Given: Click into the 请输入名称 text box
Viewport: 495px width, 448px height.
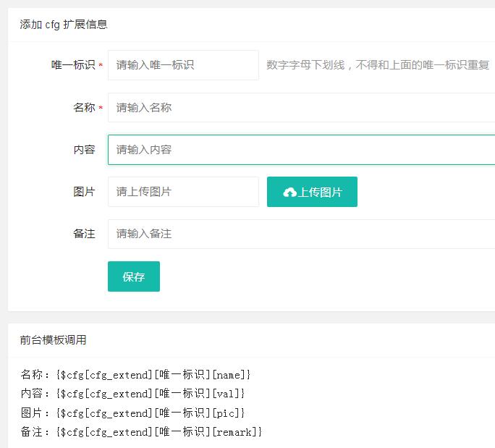Looking at the screenshot, I should point(300,108).
